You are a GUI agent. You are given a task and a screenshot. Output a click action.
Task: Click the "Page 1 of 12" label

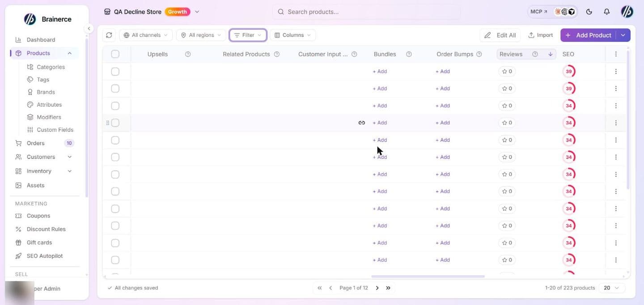(354, 288)
